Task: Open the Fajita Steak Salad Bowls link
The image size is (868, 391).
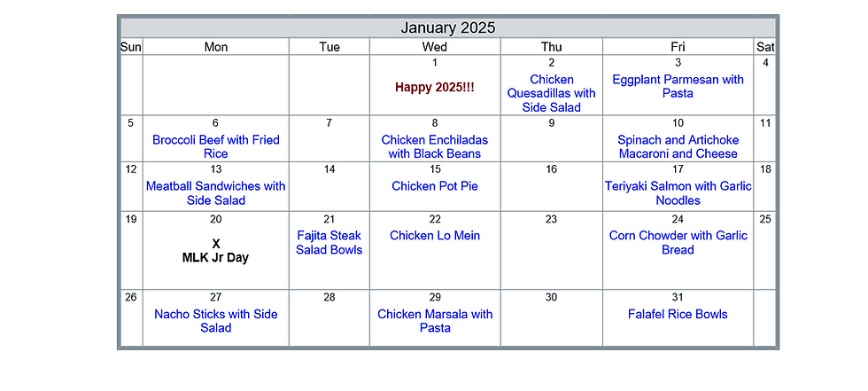Action: 329,243
